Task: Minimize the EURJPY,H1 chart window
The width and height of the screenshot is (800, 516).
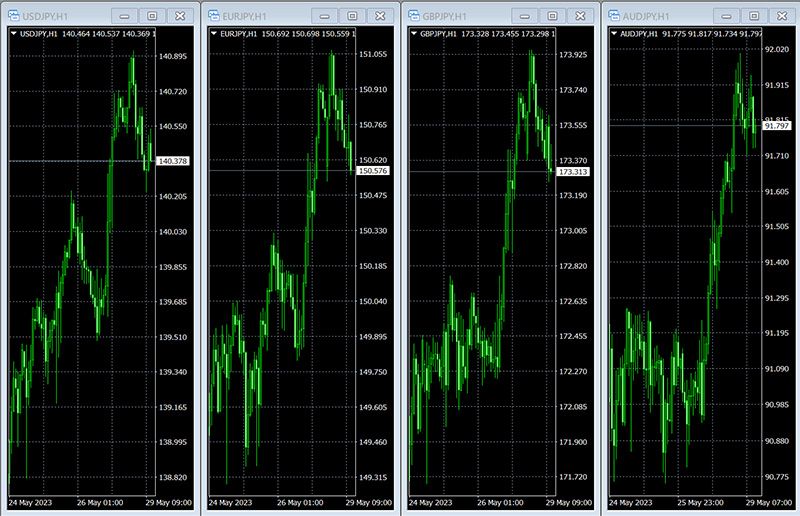Action: tap(324, 16)
